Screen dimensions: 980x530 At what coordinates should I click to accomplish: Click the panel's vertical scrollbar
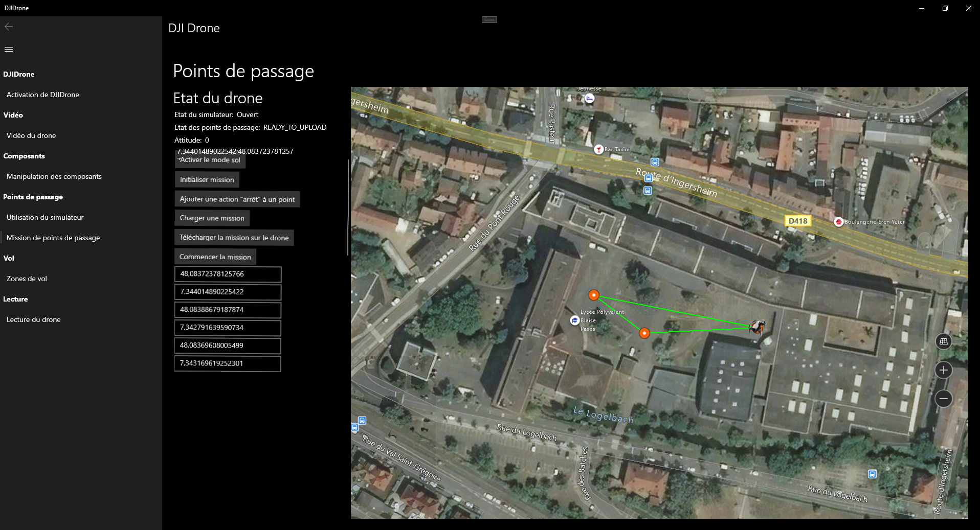[348, 207]
